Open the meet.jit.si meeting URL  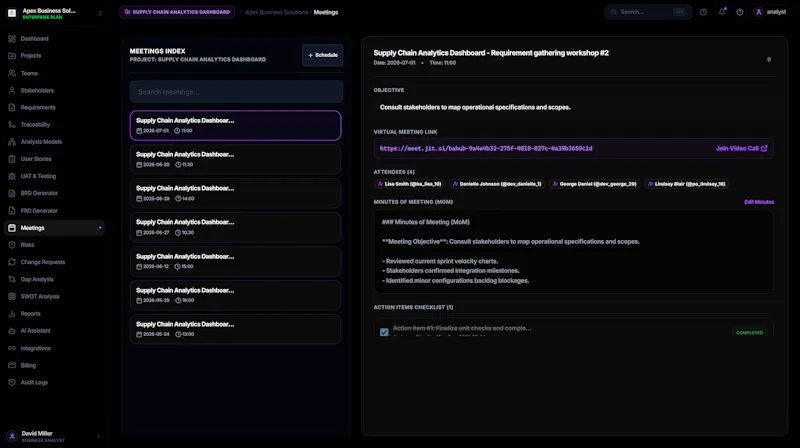[x=486, y=148]
